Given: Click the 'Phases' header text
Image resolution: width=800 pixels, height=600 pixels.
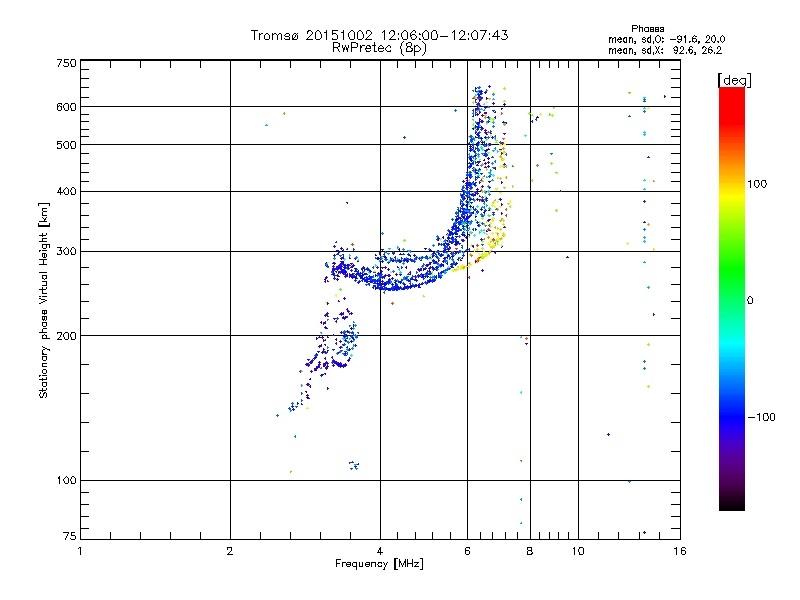Looking at the screenshot, I should (647, 29).
